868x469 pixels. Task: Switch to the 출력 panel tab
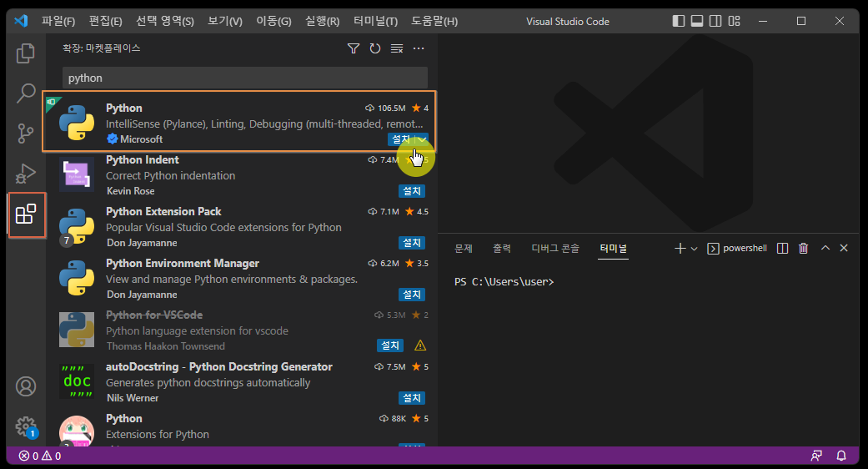(501, 249)
